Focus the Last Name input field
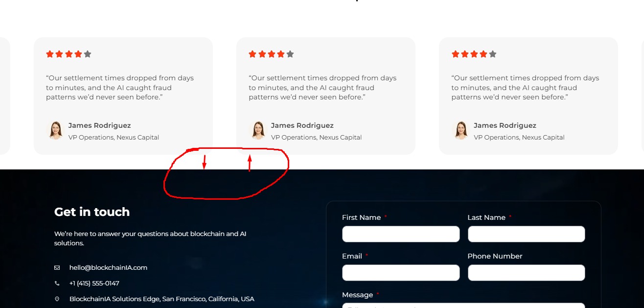The height and width of the screenshot is (308, 644). [527, 234]
